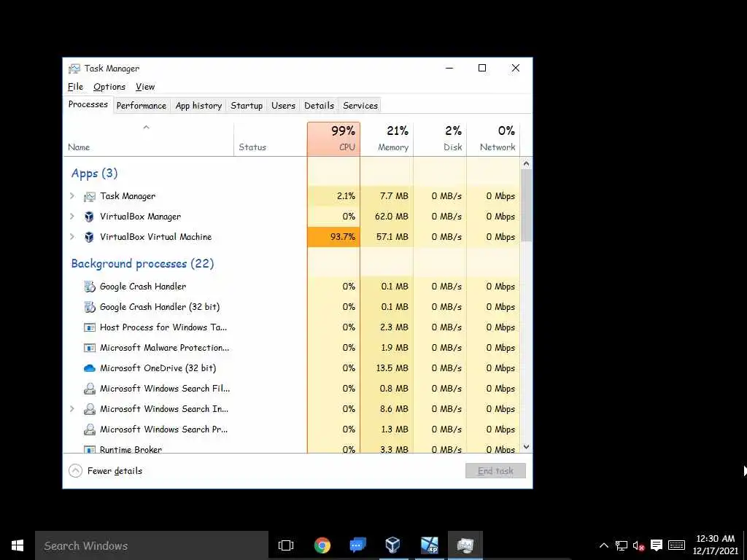Open Task View from taskbar

point(286,545)
